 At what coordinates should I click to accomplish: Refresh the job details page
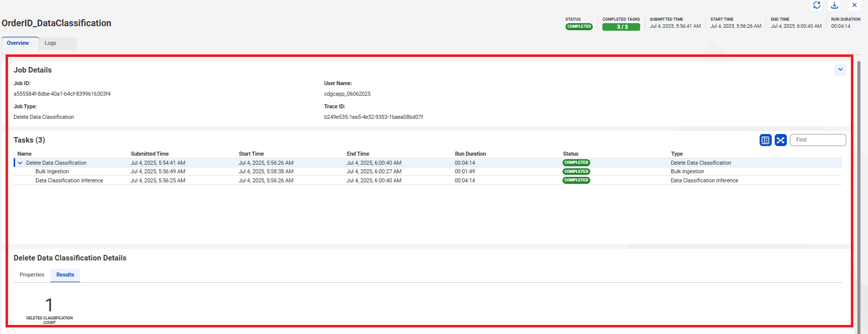point(817,5)
